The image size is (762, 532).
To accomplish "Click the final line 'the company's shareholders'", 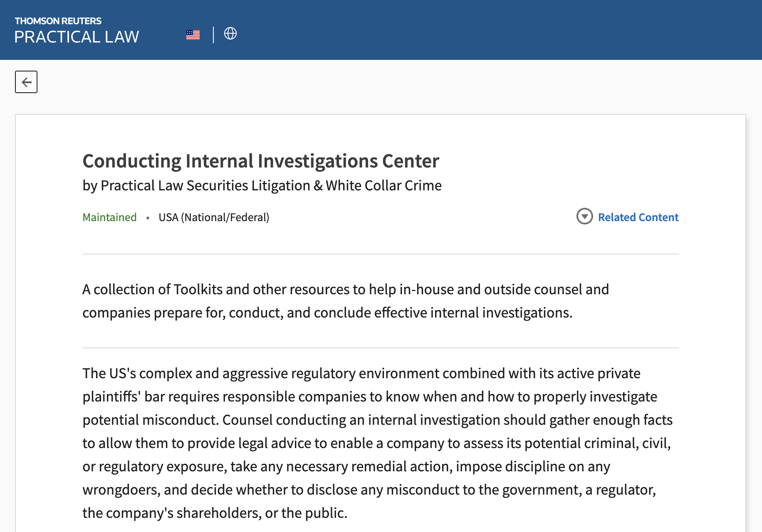I will (x=215, y=513).
